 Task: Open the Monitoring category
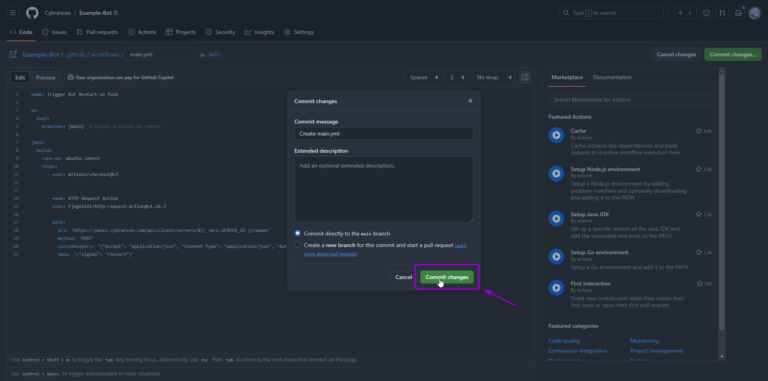tap(644, 341)
